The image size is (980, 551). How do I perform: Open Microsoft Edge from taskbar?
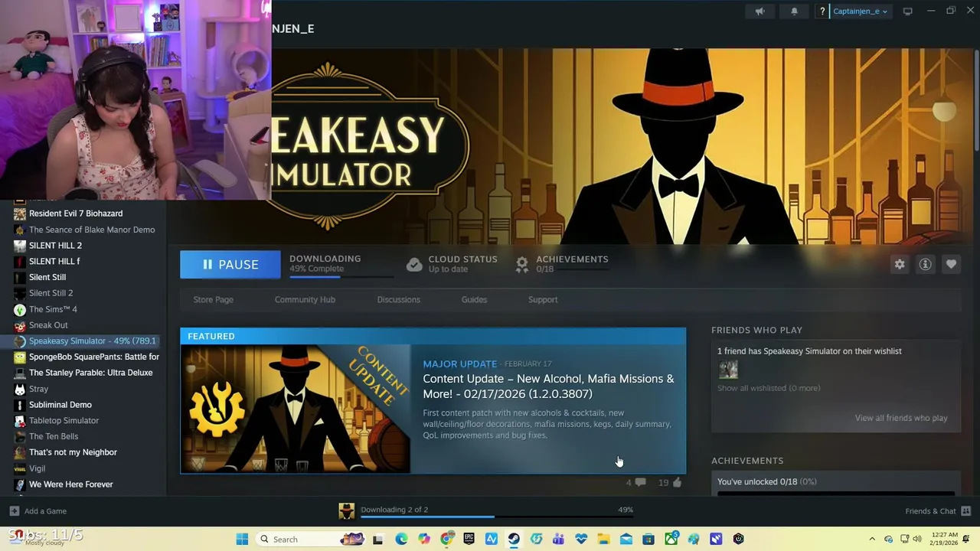[x=401, y=540]
